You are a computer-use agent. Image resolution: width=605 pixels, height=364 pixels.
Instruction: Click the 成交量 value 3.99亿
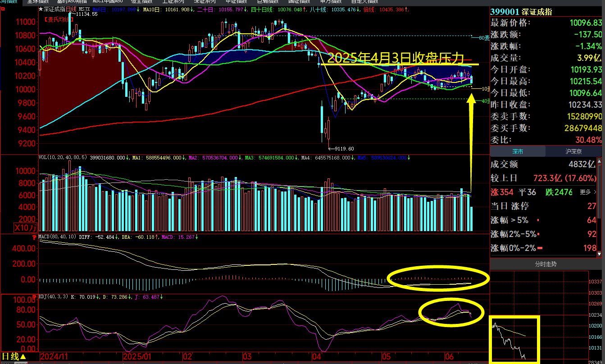[x=590, y=58]
